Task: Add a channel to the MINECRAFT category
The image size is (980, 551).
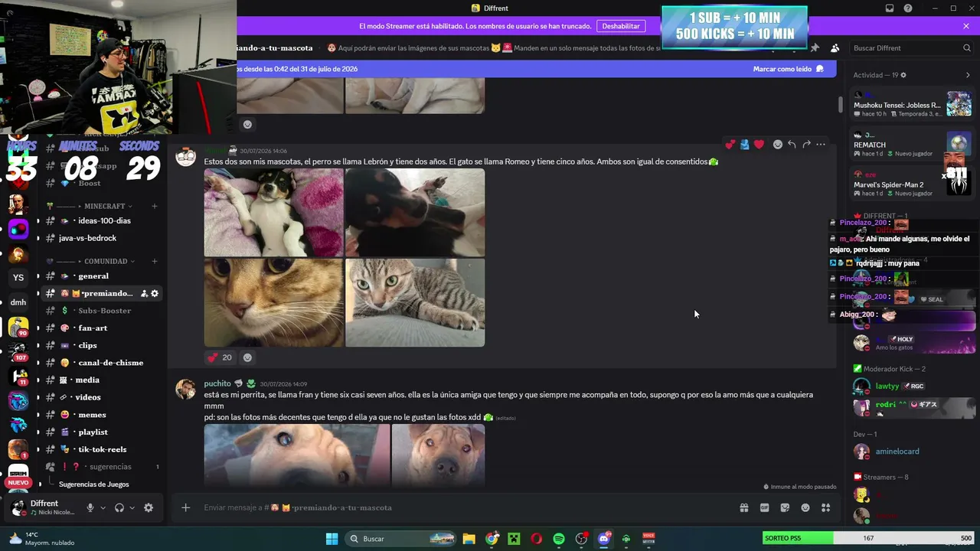Action: tap(154, 206)
